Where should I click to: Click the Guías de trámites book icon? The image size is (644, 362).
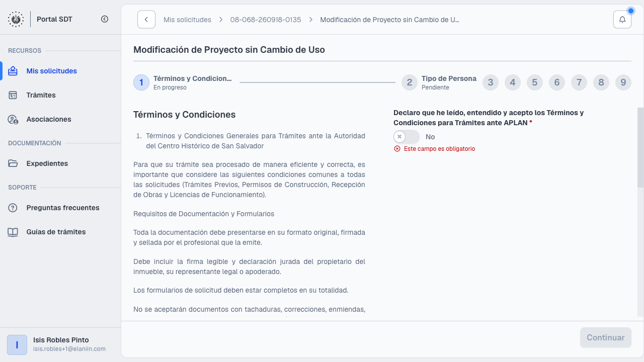point(13,232)
